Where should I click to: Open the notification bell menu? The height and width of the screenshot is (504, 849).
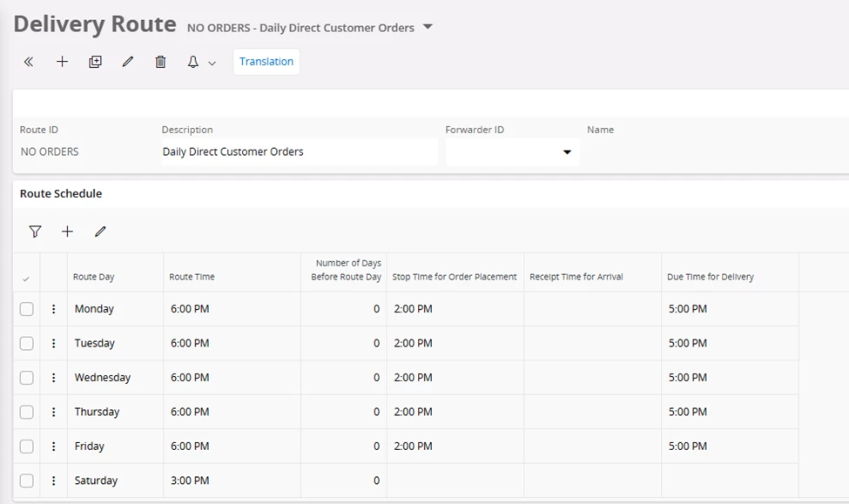pyautogui.click(x=200, y=62)
